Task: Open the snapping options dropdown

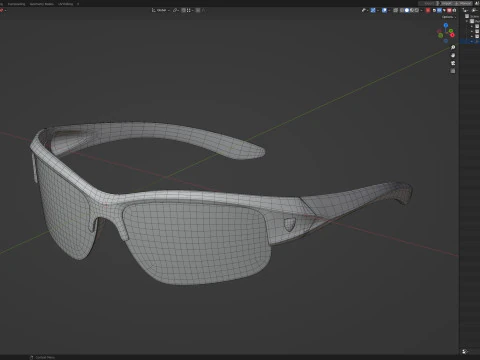Action: 190,10
